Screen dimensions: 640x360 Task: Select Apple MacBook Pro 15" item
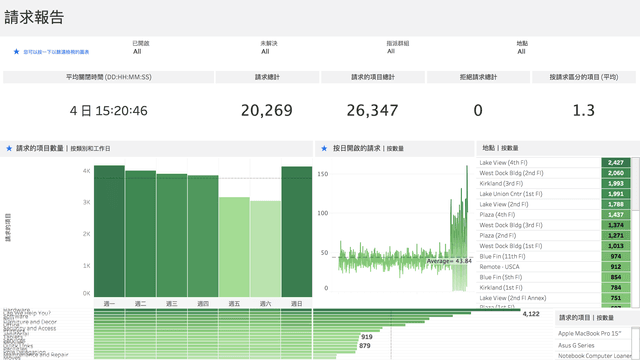pos(589,333)
